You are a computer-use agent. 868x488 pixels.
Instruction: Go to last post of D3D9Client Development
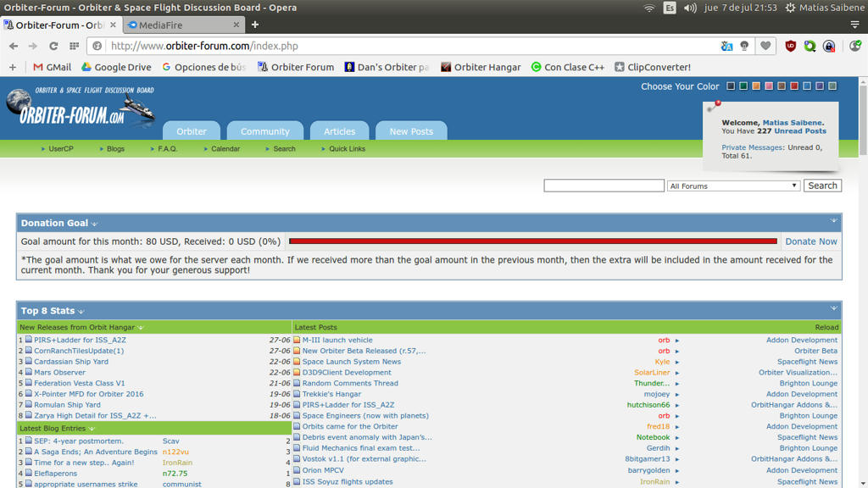[x=677, y=374]
